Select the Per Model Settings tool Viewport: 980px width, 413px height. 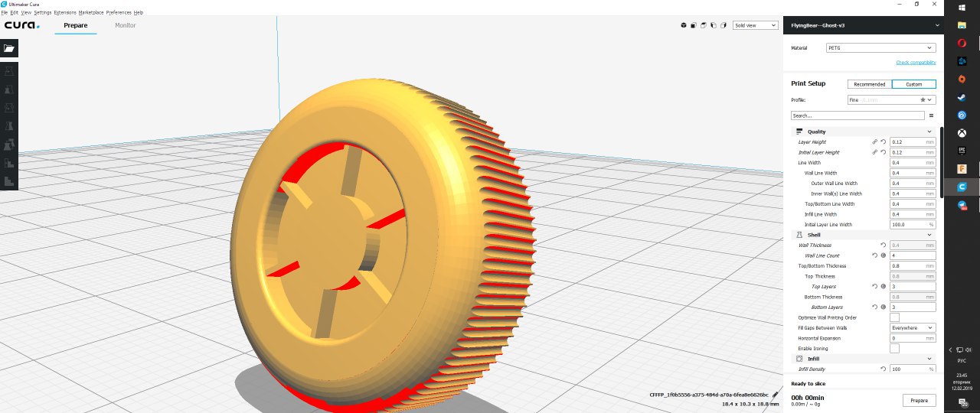tap(9, 144)
